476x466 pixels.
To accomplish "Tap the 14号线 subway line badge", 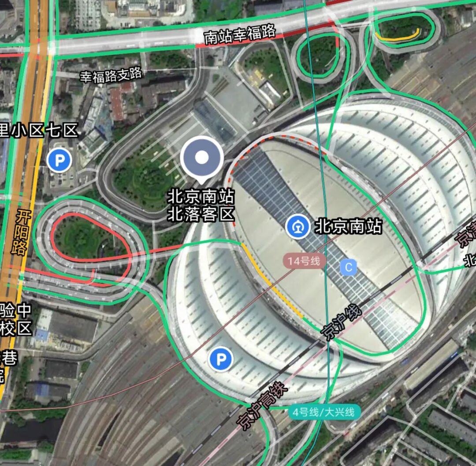I will point(304,261).
